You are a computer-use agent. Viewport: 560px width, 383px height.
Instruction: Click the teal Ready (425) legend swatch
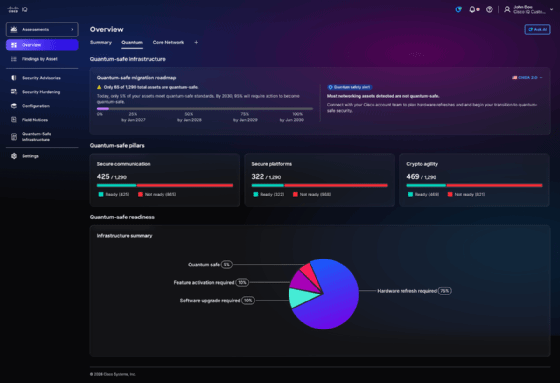point(101,194)
